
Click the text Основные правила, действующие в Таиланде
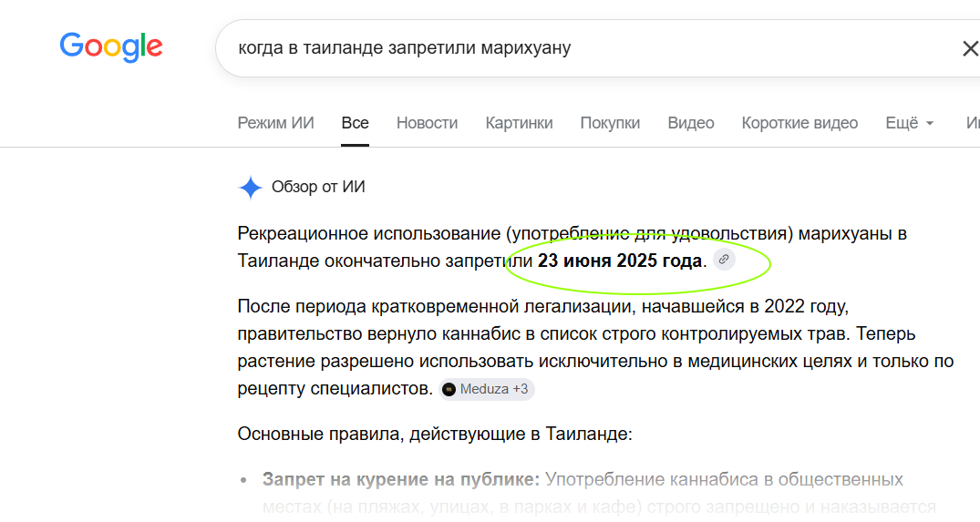coord(435,434)
